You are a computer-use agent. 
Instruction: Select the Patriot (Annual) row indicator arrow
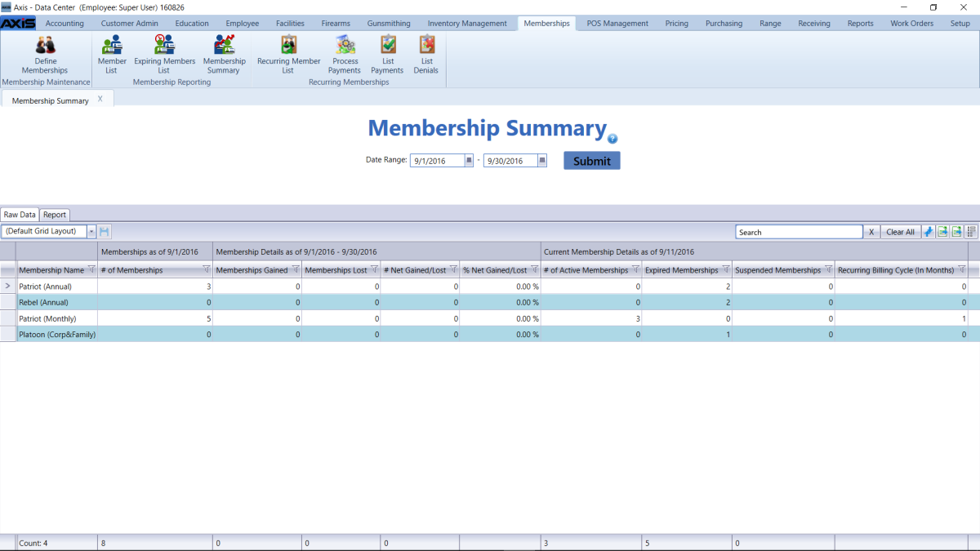(x=8, y=287)
